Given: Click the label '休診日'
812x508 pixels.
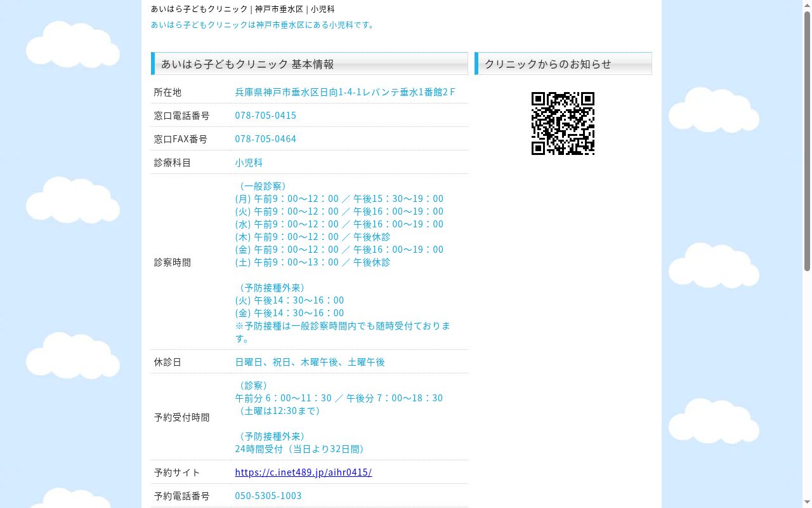Looking at the screenshot, I should (167, 362).
